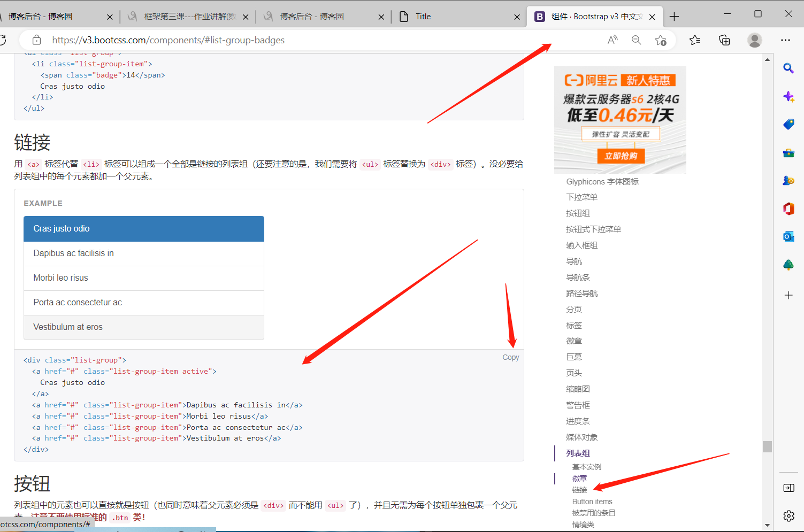The height and width of the screenshot is (532, 804).
Task: Go to 巨幕 section
Action: [574, 357]
